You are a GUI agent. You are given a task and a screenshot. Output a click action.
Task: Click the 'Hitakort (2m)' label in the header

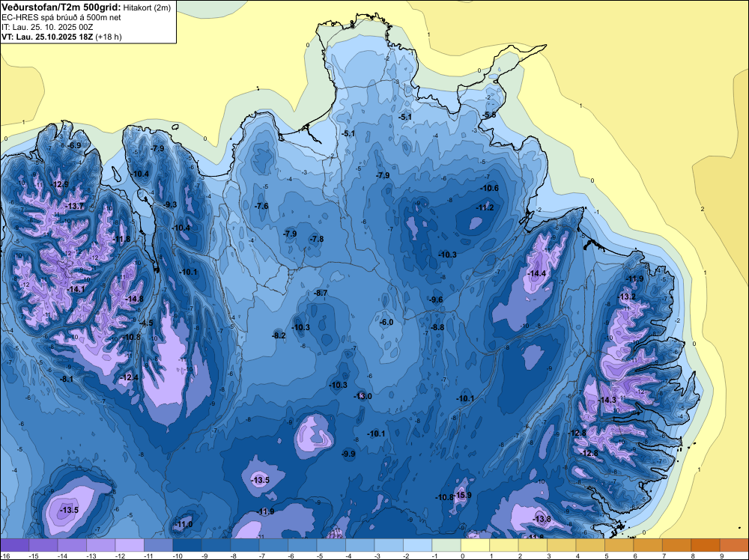point(147,7)
